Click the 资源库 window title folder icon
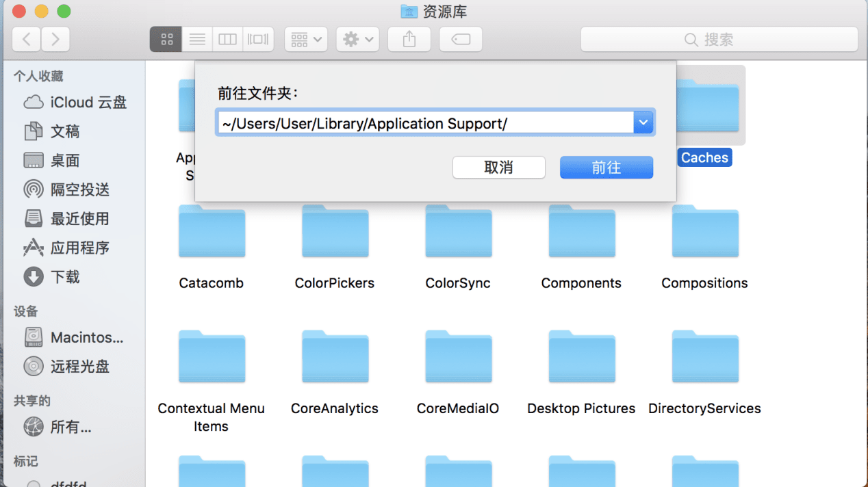The height and width of the screenshot is (487, 868). (x=409, y=12)
